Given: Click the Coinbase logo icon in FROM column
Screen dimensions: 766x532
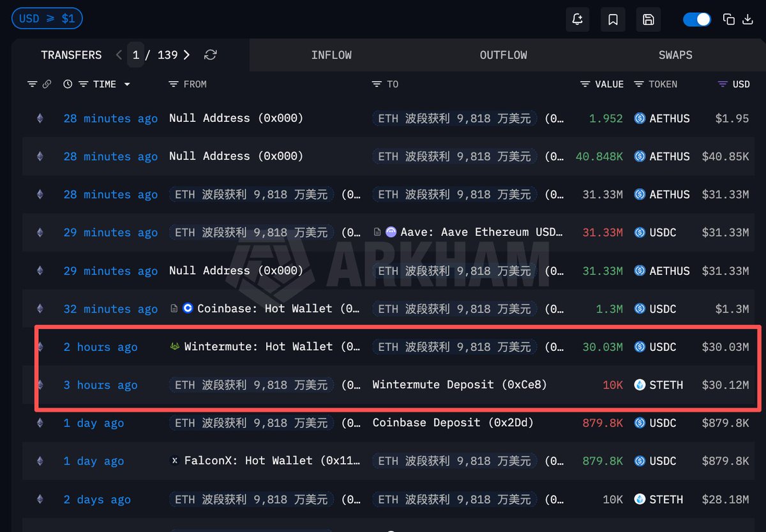Looking at the screenshot, I should (x=188, y=309).
